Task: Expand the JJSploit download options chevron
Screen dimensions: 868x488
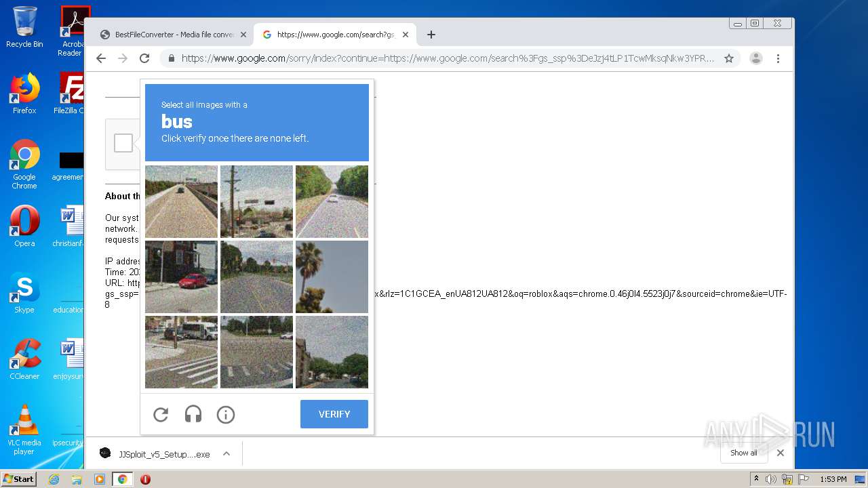Action: 226,454
